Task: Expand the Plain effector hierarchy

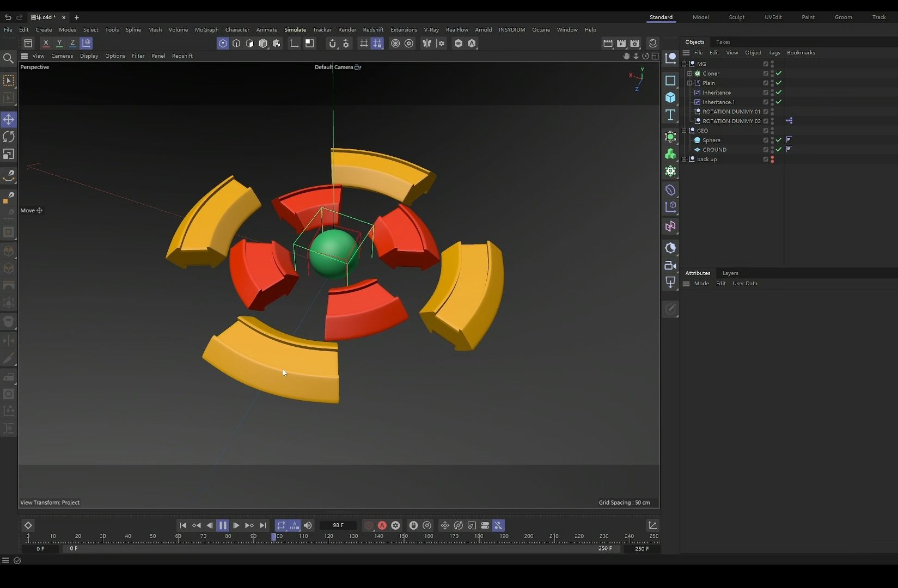Action: tap(689, 83)
